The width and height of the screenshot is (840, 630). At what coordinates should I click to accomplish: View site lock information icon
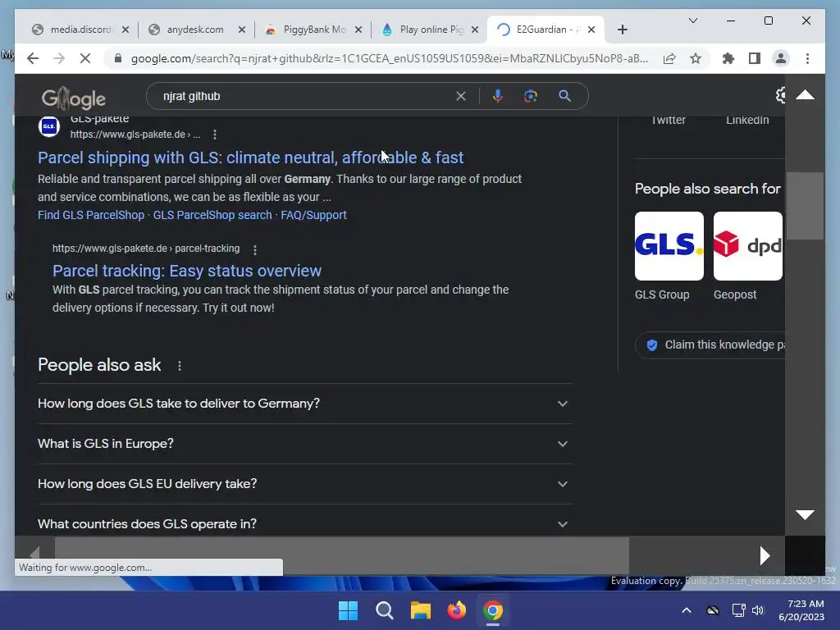(118, 58)
